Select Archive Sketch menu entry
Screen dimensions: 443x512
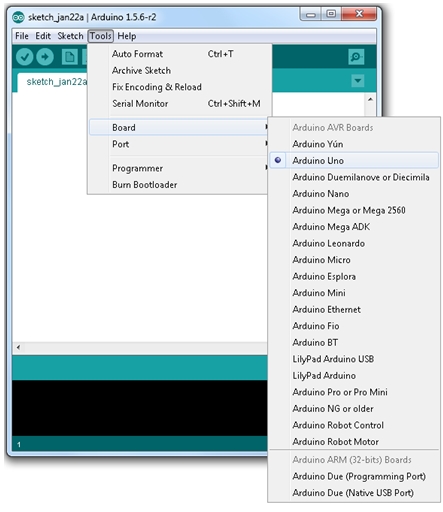point(180,71)
